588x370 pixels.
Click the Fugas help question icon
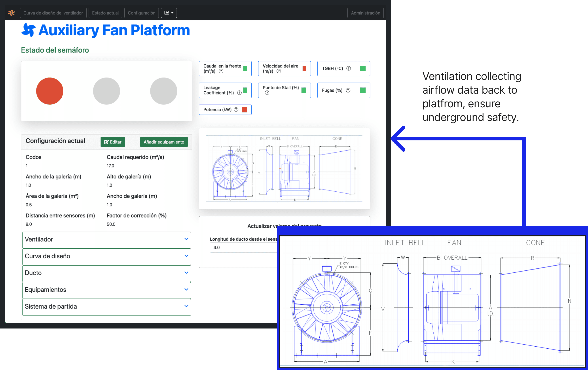[x=348, y=90]
